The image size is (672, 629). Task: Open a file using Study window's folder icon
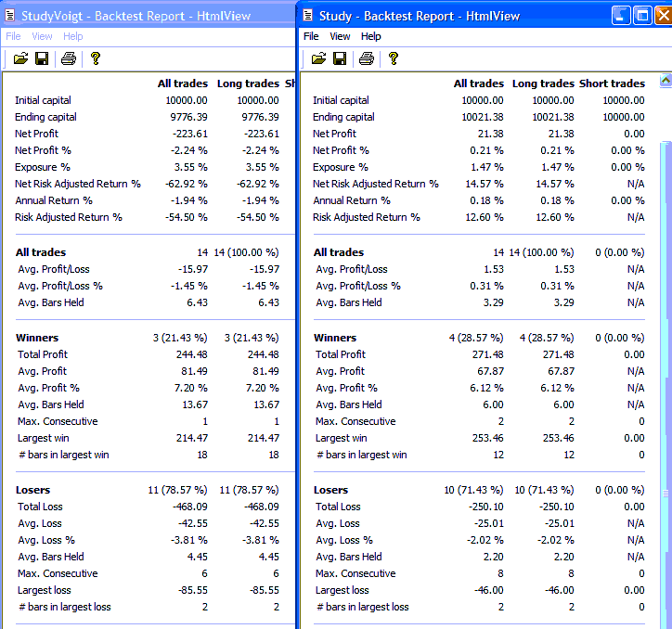[318, 58]
